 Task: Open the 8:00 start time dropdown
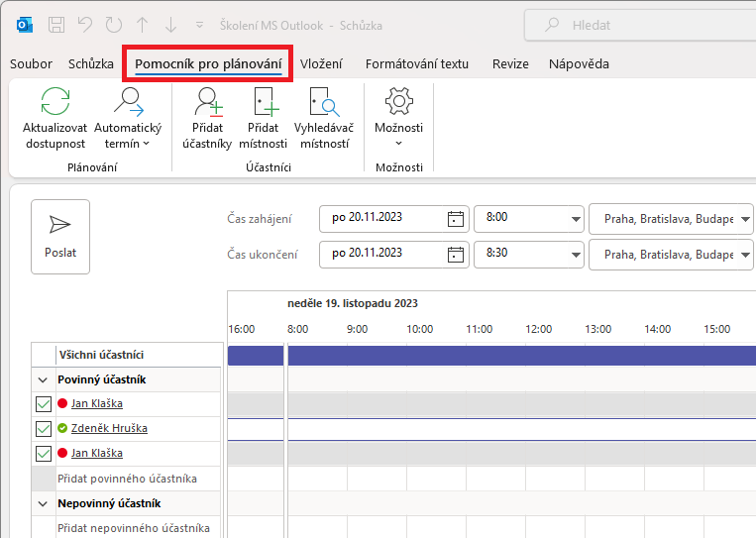(x=575, y=219)
